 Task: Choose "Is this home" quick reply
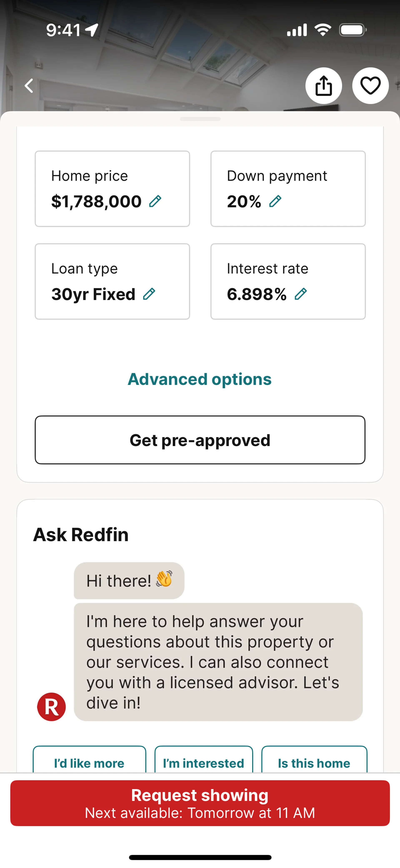(314, 761)
